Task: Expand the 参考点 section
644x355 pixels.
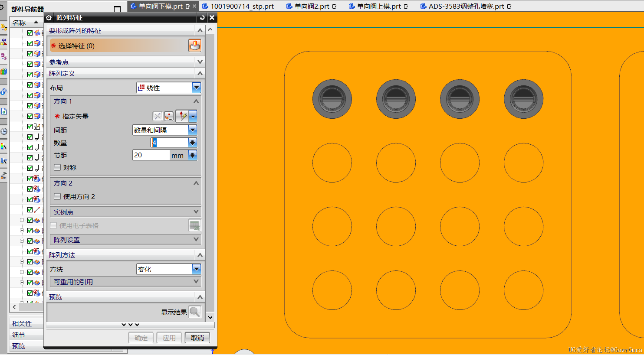Action: [200, 62]
